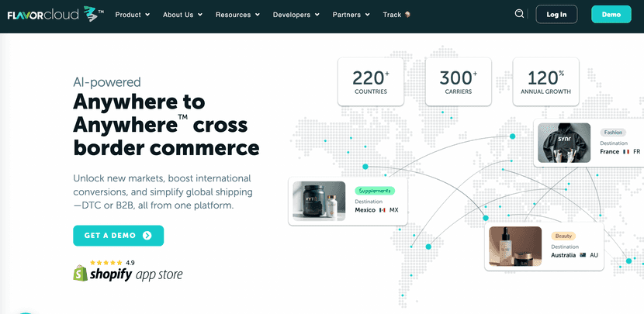Click the beauty serum product thumbnail
Viewport: 644px width, 314px height.
[515, 247]
